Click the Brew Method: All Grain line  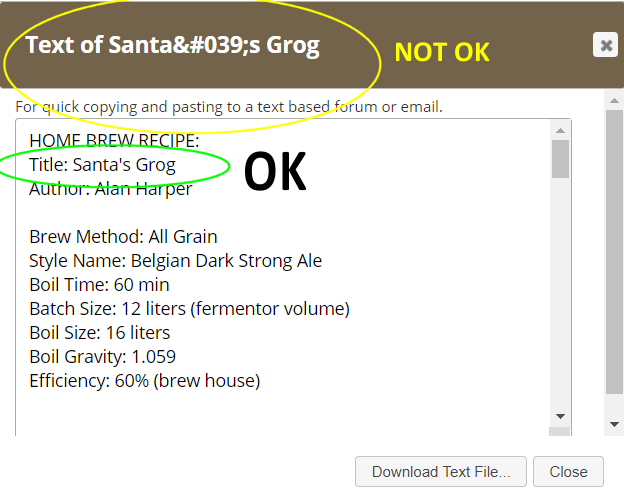(123, 237)
